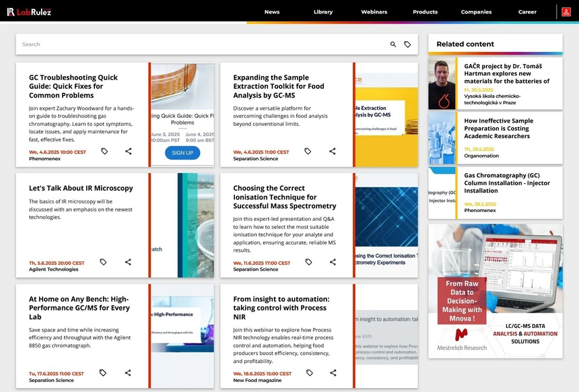Click New Food magazine organizer text
The image size is (579, 392).
click(257, 380)
